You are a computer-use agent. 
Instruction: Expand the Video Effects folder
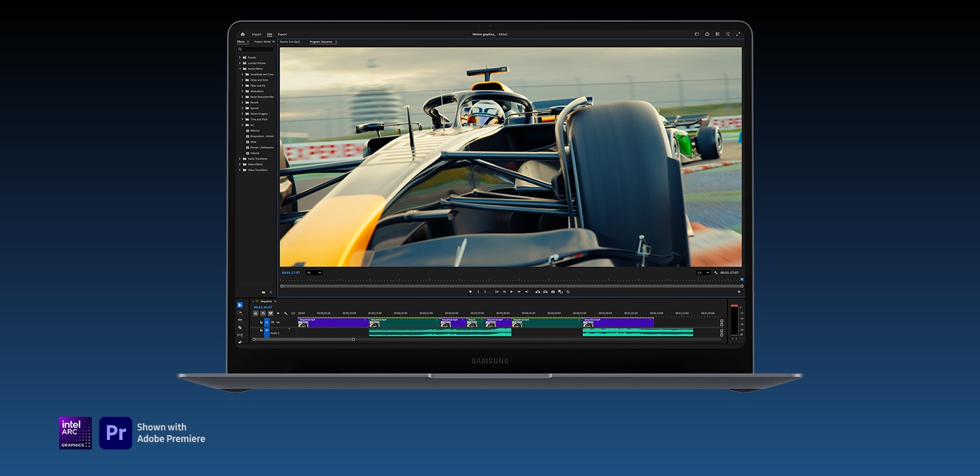click(x=240, y=165)
